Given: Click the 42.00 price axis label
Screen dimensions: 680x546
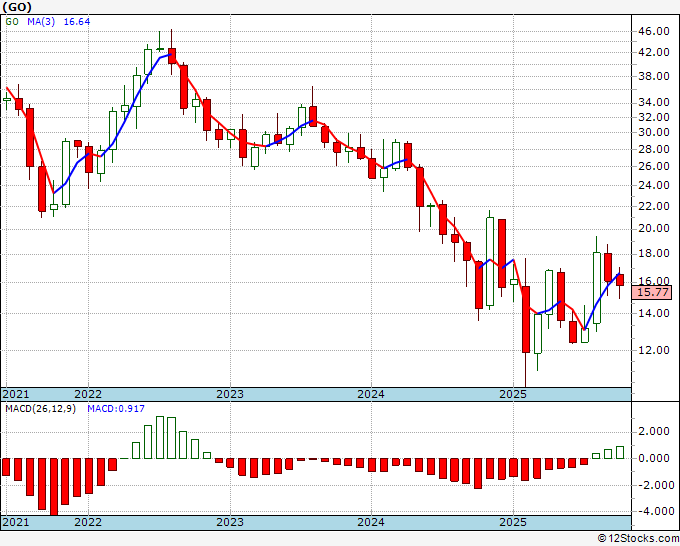Looking at the screenshot, I should coord(654,52).
